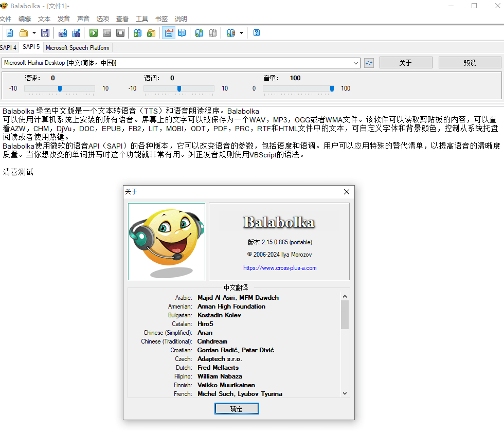Adjust the 语调 pitch slider

click(179, 89)
